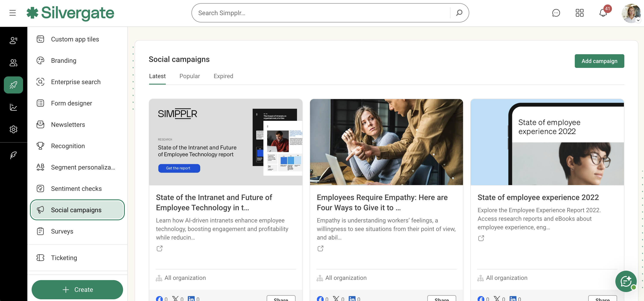644x301 pixels.
Task: Switch to the Popular tab
Action: 190,76
